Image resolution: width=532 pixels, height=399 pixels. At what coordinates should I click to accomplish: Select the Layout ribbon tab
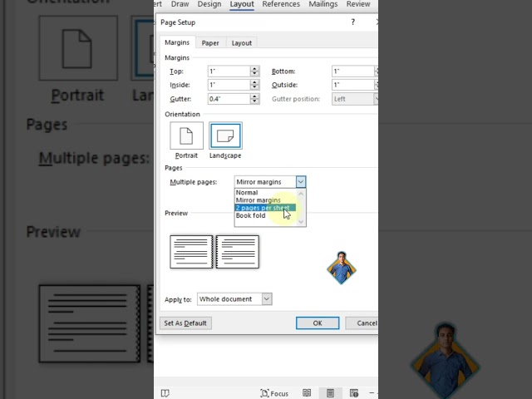coord(242,4)
